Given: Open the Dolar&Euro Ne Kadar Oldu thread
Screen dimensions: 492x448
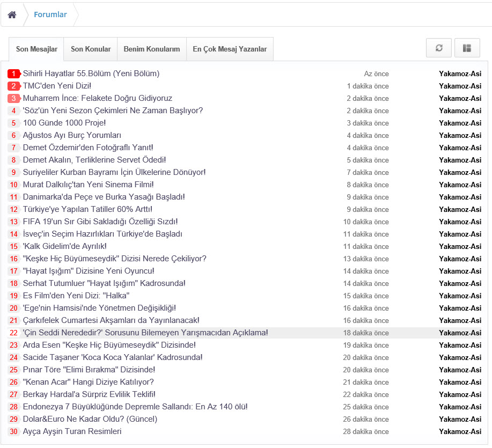Looking at the screenshot, I should click(90, 419).
